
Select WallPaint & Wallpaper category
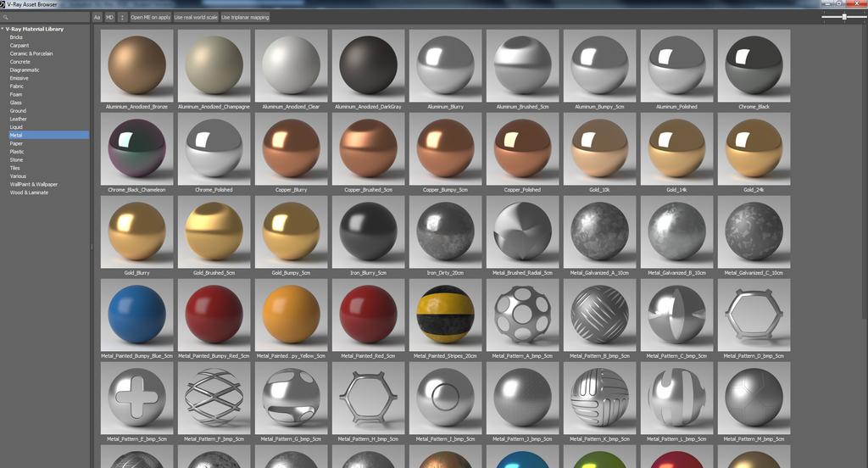(x=34, y=185)
